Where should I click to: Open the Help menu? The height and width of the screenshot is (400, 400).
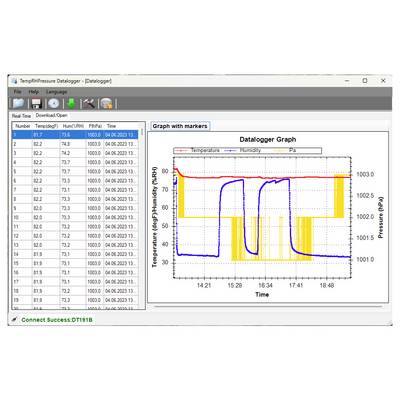click(33, 92)
